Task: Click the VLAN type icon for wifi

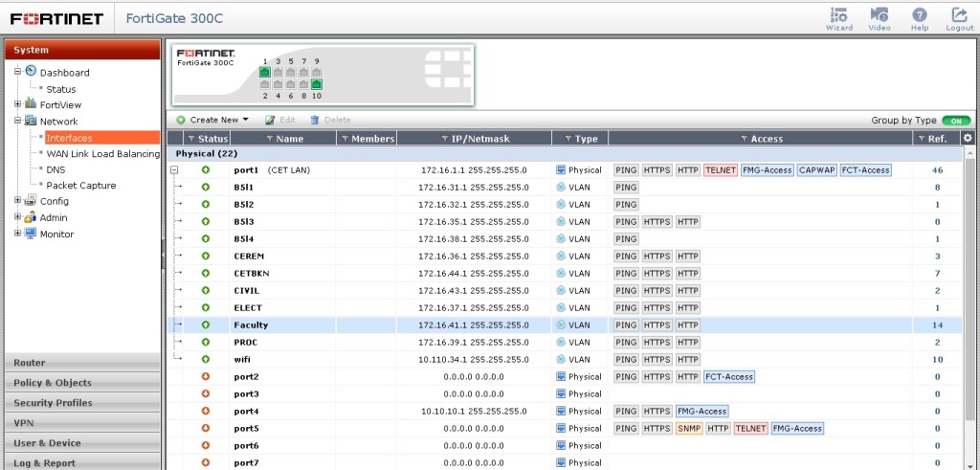Action: (x=561, y=359)
